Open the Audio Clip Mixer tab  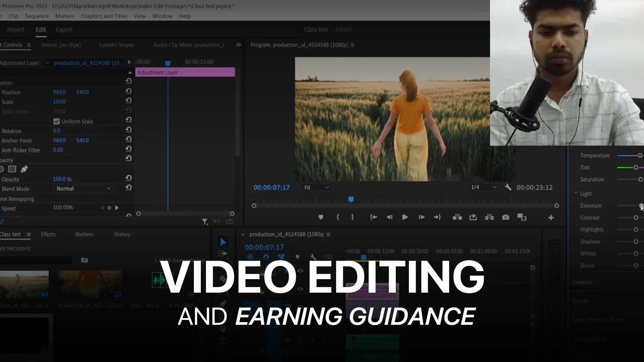189,45
